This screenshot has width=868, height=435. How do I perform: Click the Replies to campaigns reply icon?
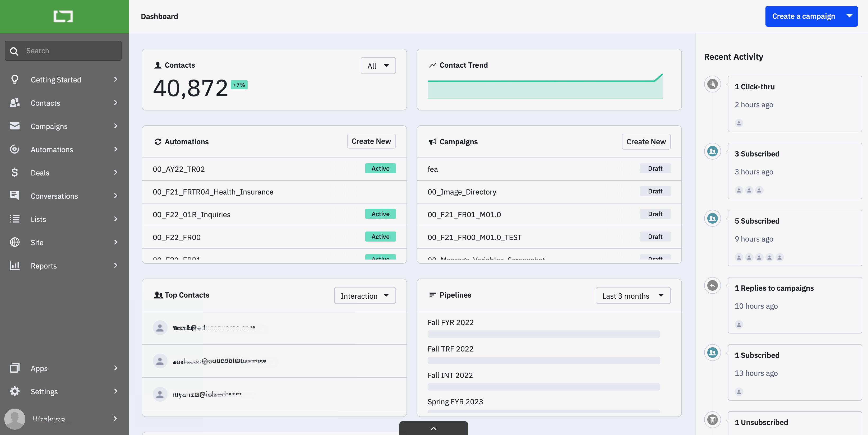pyautogui.click(x=712, y=285)
